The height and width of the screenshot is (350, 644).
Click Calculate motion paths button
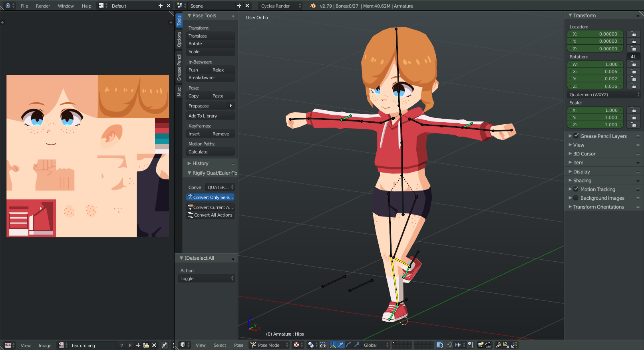pyautogui.click(x=210, y=152)
